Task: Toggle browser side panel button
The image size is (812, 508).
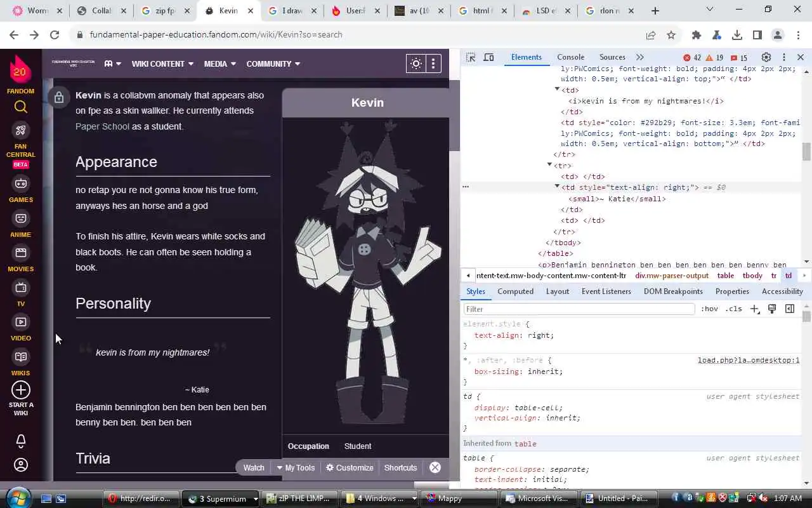Action: point(757,35)
